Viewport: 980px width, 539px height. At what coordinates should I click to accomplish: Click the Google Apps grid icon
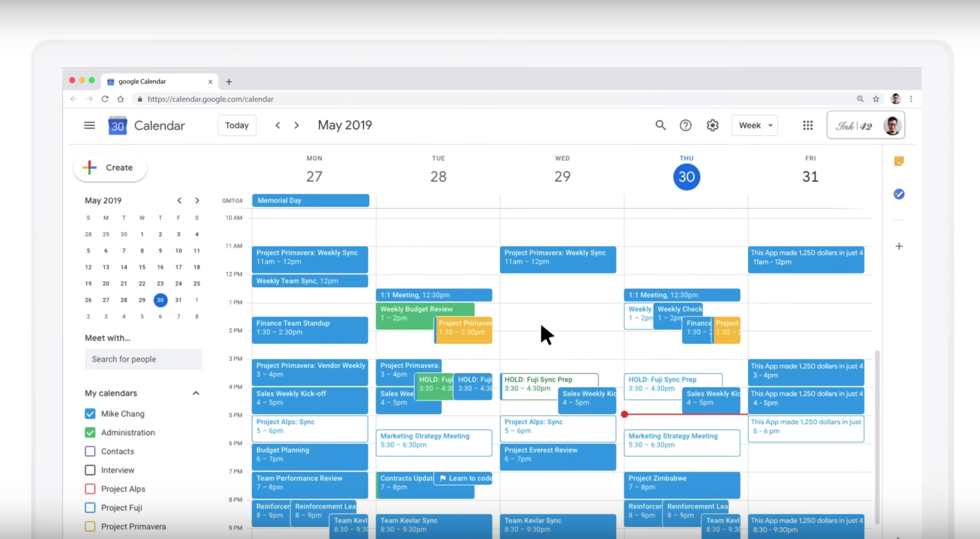pos(808,125)
